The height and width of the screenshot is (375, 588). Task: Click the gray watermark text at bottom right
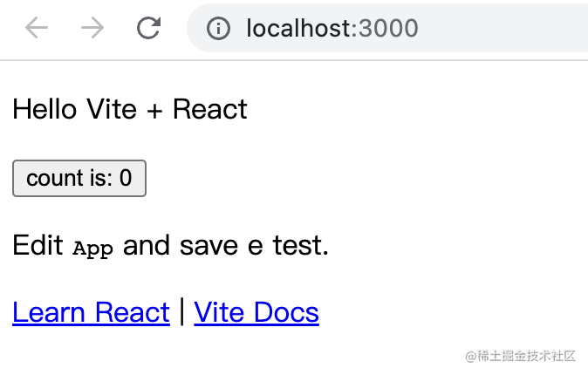click(x=521, y=356)
